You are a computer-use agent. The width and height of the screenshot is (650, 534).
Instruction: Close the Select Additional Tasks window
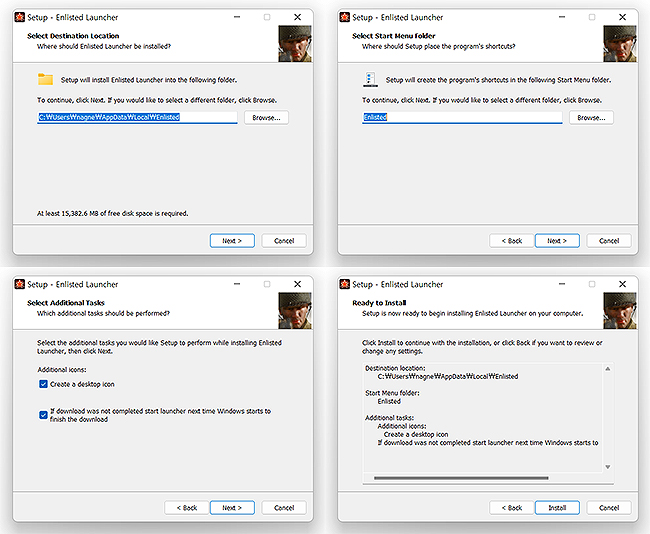click(298, 284)
